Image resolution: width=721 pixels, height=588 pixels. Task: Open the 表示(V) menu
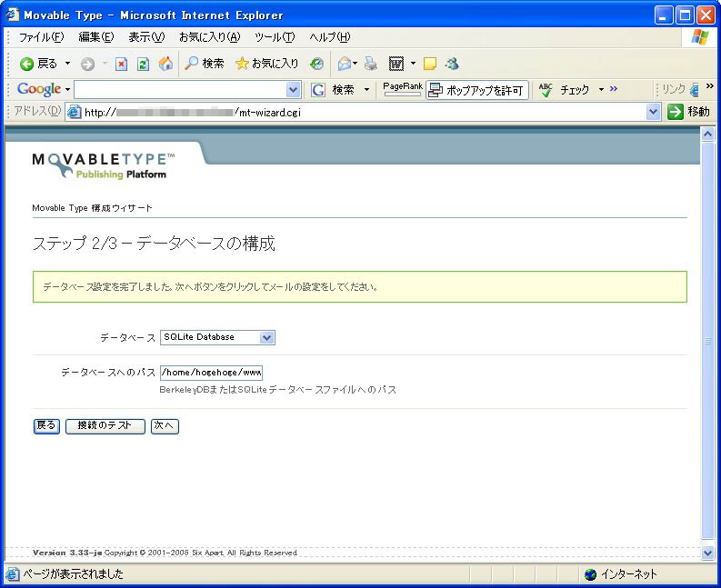(x=146, y=37)
